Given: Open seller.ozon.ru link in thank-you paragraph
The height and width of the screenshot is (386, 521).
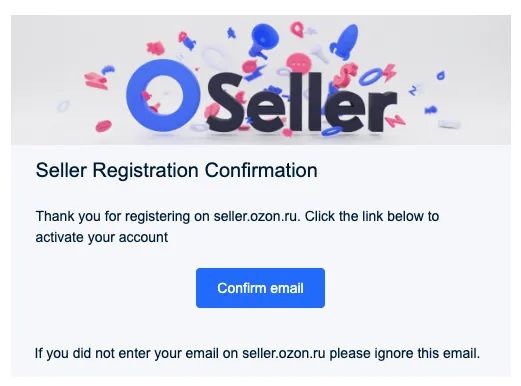Looking at the screenshot, I should (255, 216).
